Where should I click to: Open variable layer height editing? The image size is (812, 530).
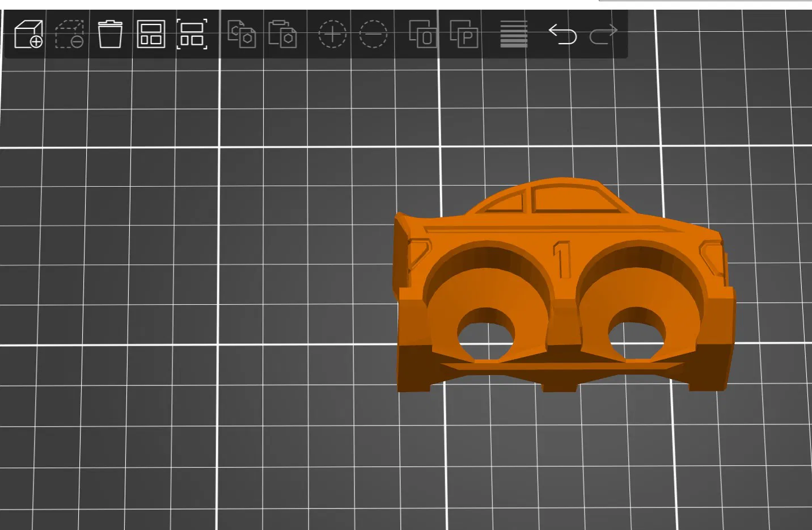pos(514,34)
